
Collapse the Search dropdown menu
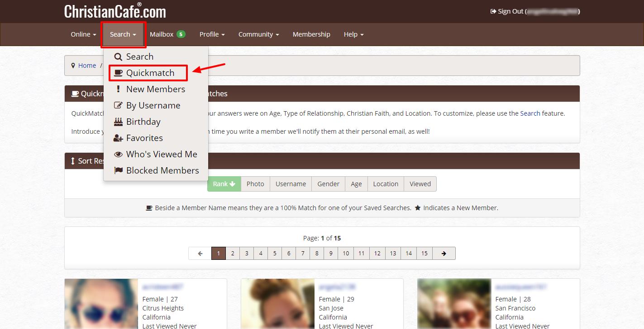click(x=123, y=34)
